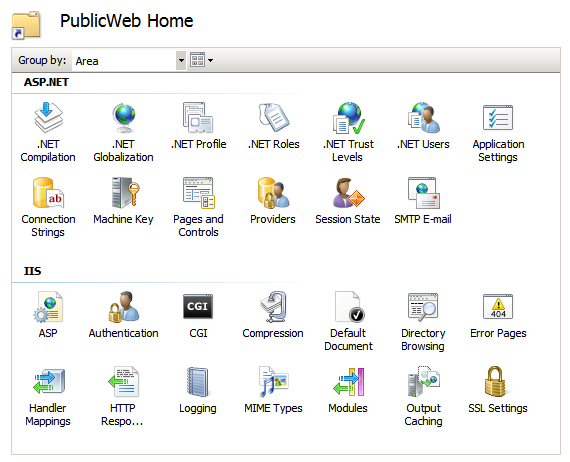Select the Output Caching icon
The height and width of the screenshot is (462, 570).
[x=423, y=382]
